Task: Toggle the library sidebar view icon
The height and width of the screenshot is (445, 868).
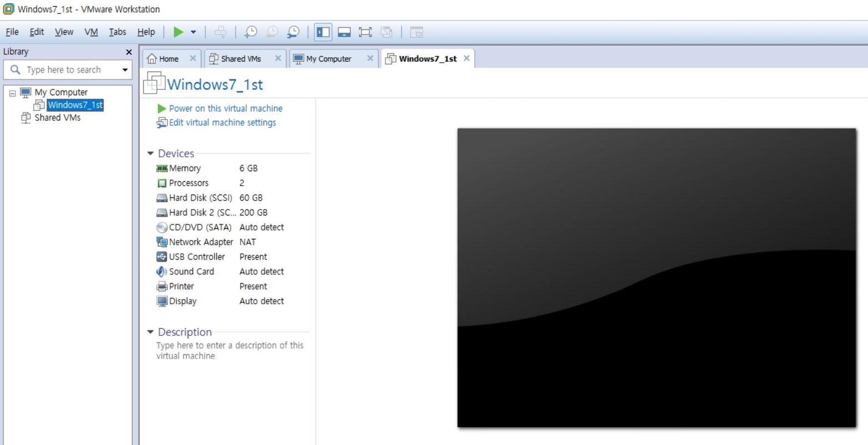Action: tap(323, 32)
